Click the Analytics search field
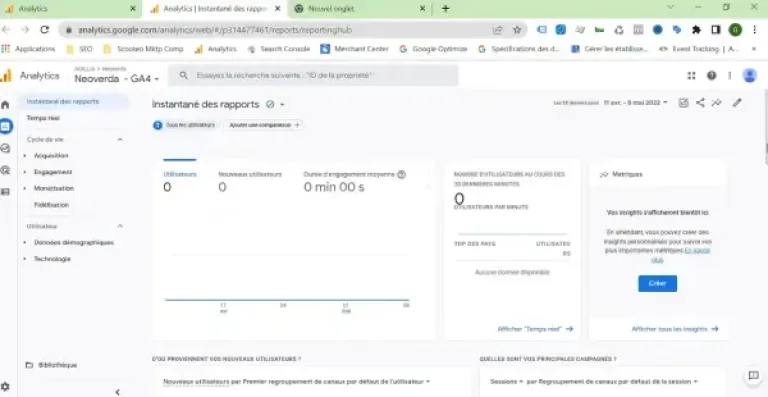 click(313, 75)
